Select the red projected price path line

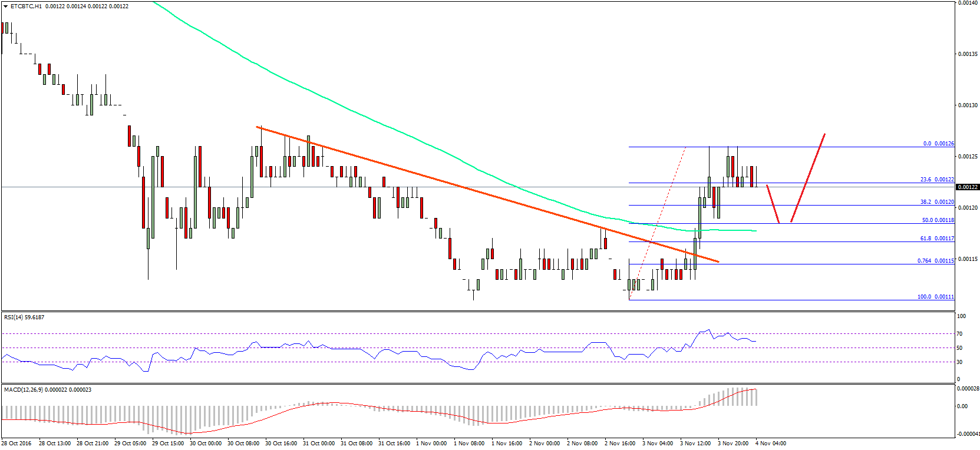pyautogui.click(x=796, y=178)
